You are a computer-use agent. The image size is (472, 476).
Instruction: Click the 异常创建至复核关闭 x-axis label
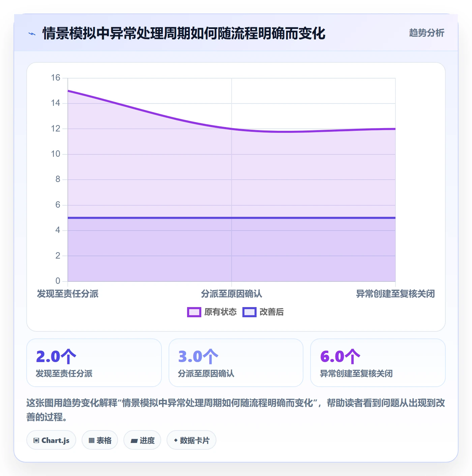pos(395,294)
